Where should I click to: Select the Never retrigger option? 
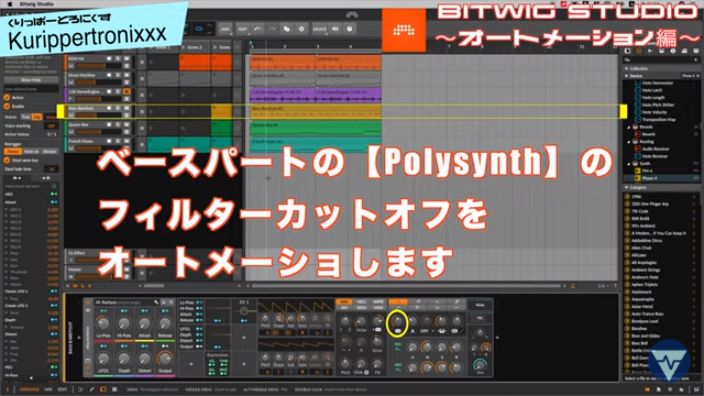coord(13,151)
